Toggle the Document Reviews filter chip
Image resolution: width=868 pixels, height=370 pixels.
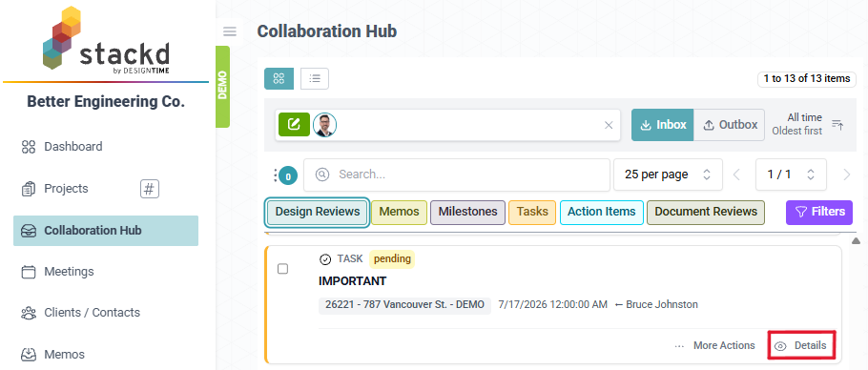pyautogui.click(x=706, y=213)
